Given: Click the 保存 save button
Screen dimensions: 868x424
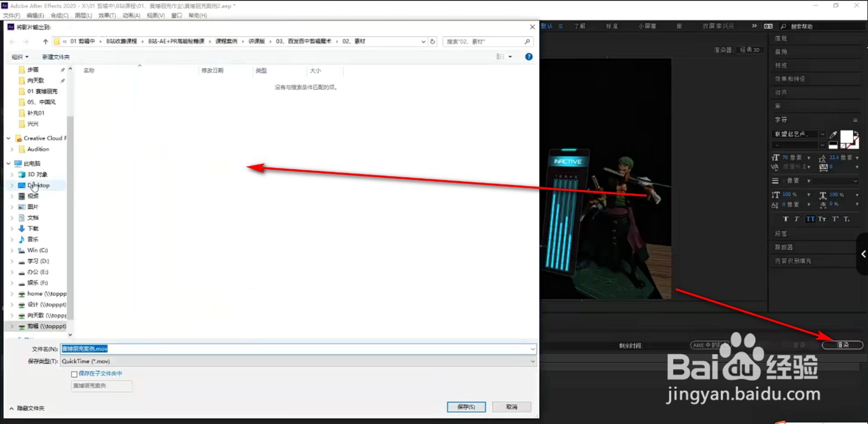Looking at the screenshot, I should 467,407.
